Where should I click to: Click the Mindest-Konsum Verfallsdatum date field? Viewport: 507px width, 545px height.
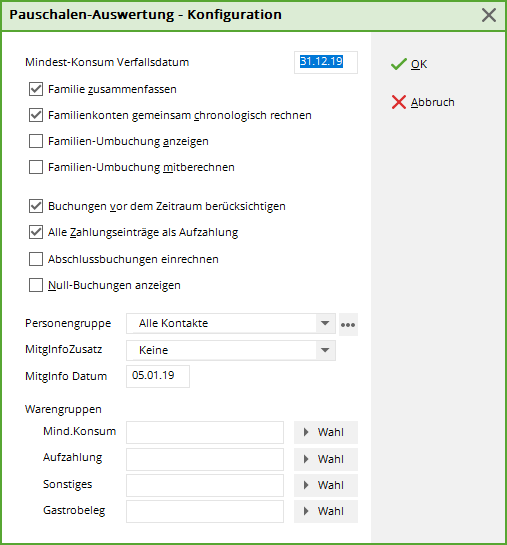point(326,62)
